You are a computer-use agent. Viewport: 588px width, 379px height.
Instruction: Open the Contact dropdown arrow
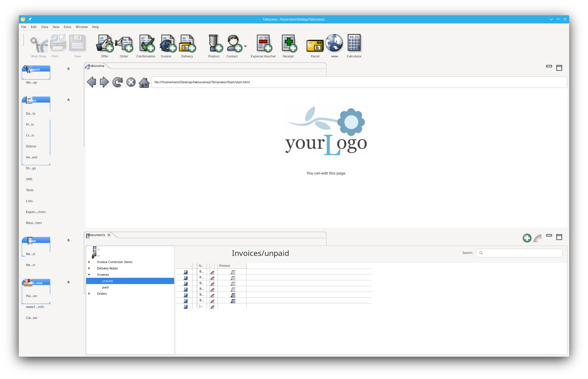tap(245, 46)
